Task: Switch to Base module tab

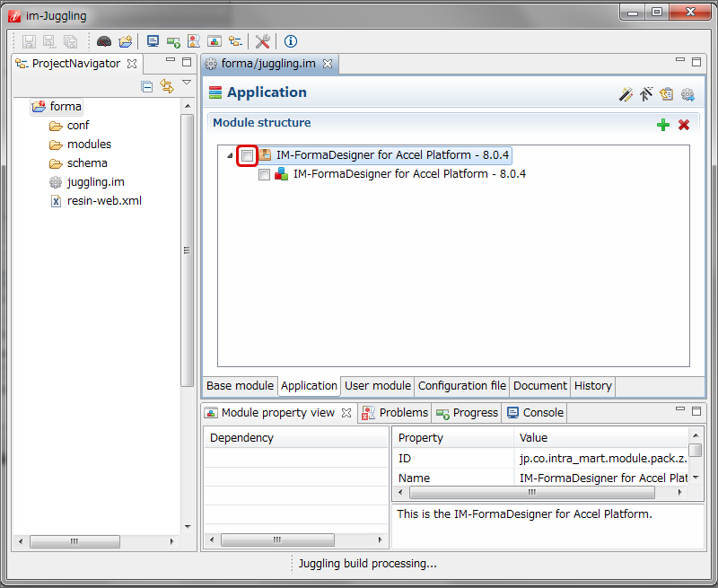Action: [x=240, y=386]
